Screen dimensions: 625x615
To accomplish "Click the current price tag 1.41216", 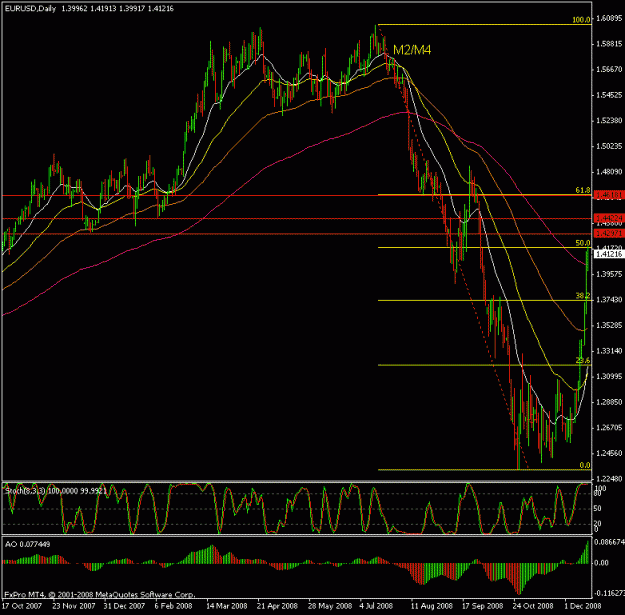I will [x=609, y=254].
